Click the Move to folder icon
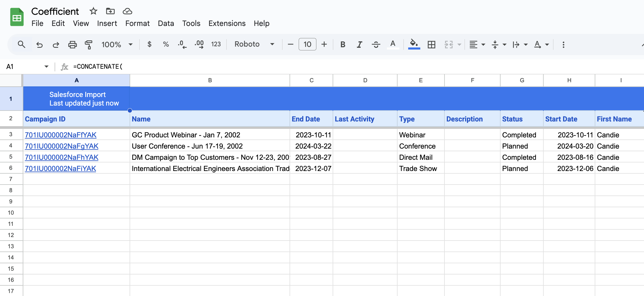Image resolution: width=644 pixels, height=296 pixels. [x=110, y=11]
